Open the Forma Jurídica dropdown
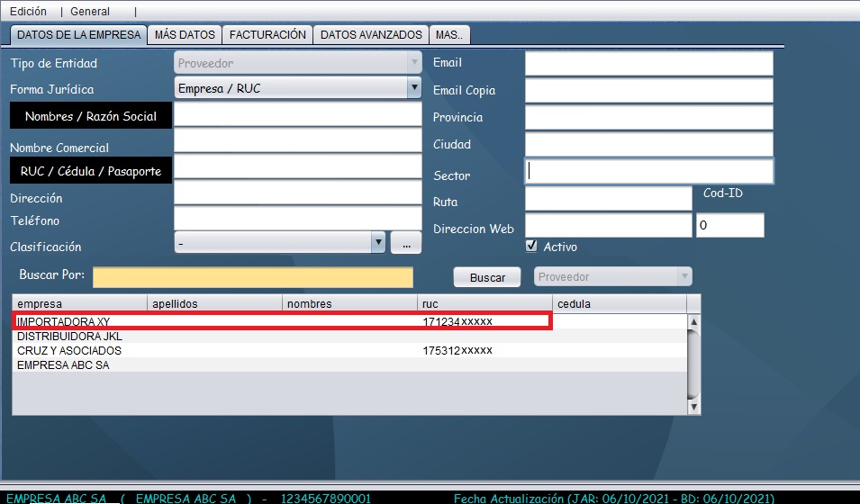The height and width of the screenshot is (504, 860). pos(413,88)
